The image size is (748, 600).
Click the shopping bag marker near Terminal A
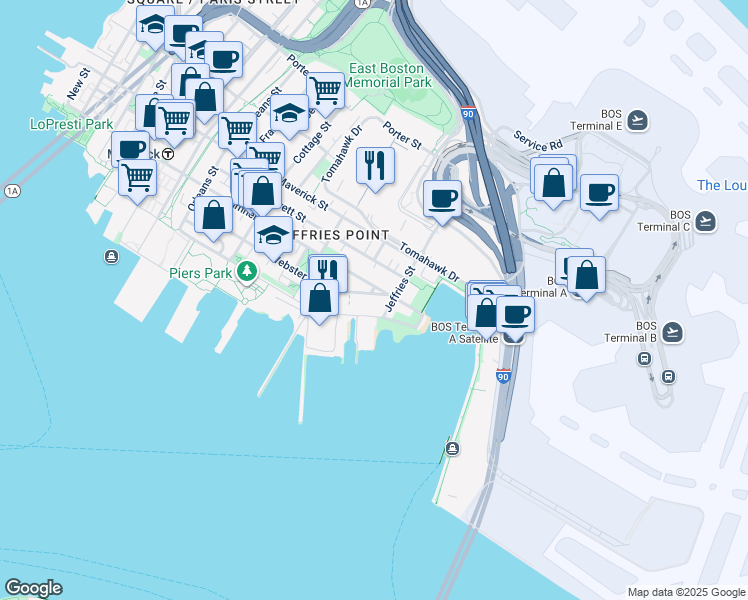586,274
